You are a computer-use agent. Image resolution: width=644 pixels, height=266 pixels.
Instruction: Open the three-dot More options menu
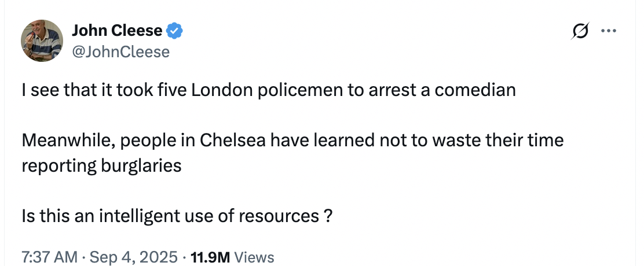click(608, 31)
